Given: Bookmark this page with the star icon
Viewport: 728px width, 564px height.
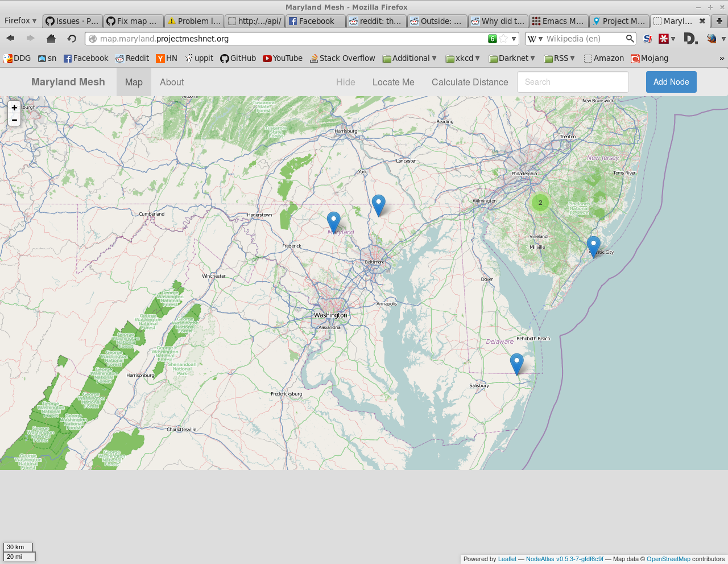Looking at the screenshot, I should (x=503, y=39).
